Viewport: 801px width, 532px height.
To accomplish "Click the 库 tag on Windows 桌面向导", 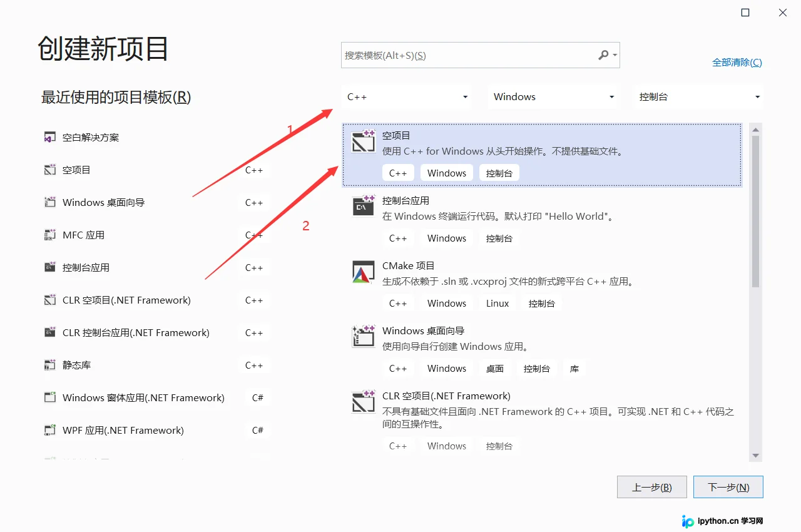I will [x=574, y=369].
